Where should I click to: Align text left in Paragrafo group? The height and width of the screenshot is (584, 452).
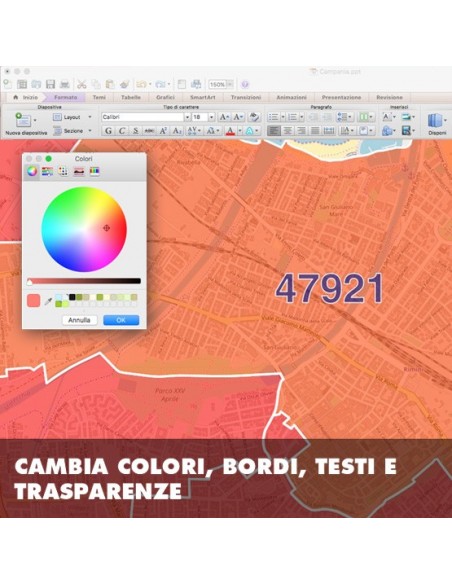pyautogui.click(x=274, y=131)
